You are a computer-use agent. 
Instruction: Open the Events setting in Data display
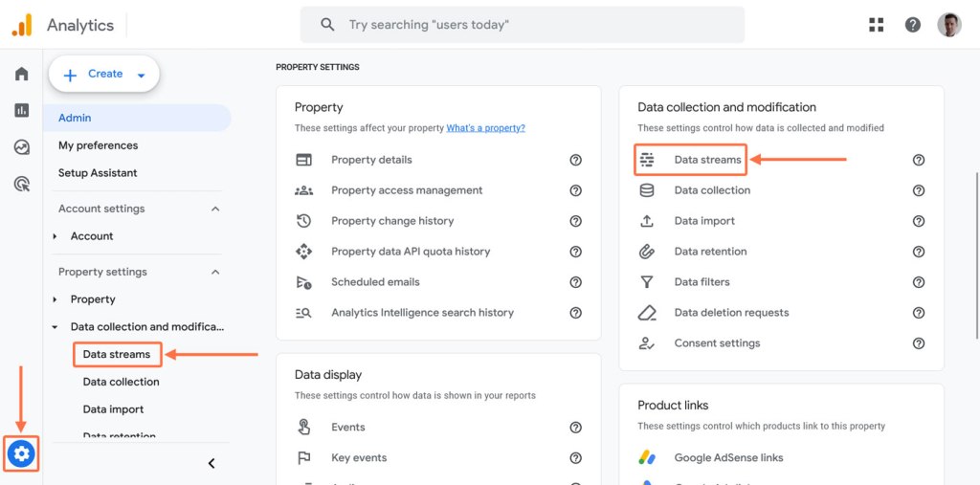[348, 428]
